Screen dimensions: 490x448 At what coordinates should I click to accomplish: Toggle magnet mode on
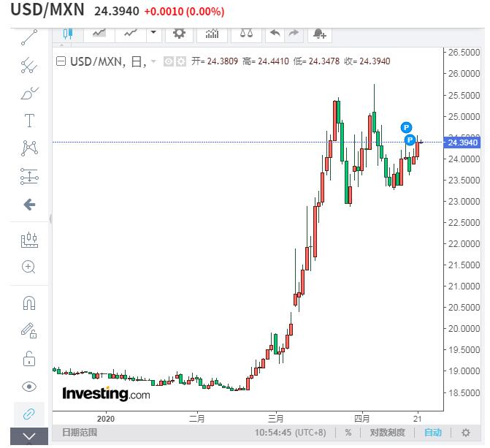(29, 303)
